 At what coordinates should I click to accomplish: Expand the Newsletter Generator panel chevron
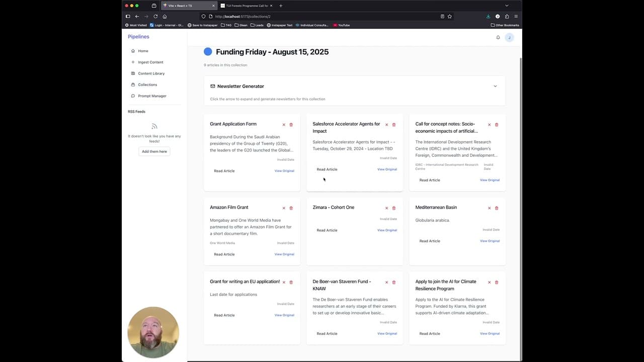pos(495,86)
